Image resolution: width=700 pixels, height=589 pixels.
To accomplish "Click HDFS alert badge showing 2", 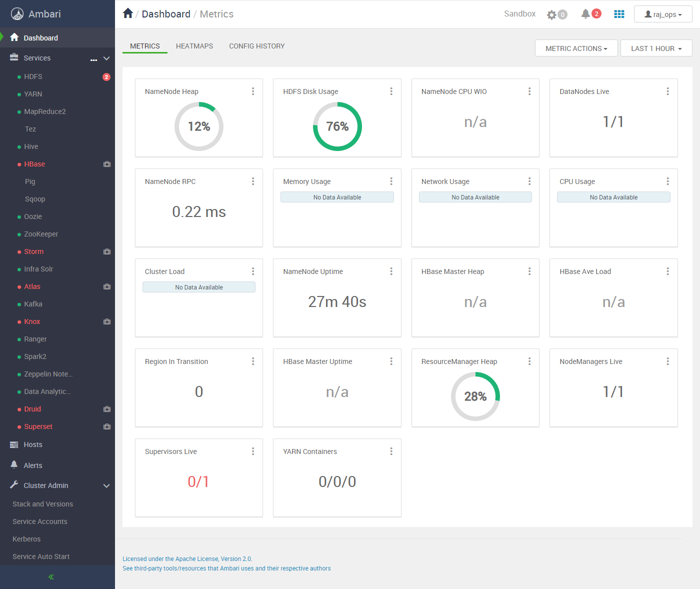I will [106, 77].
